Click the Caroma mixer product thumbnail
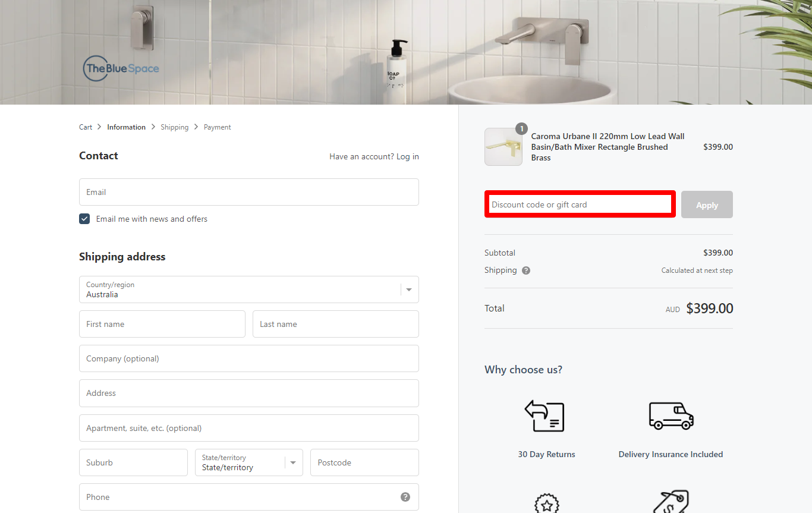 pyautogui.click(x=503, y=147)
